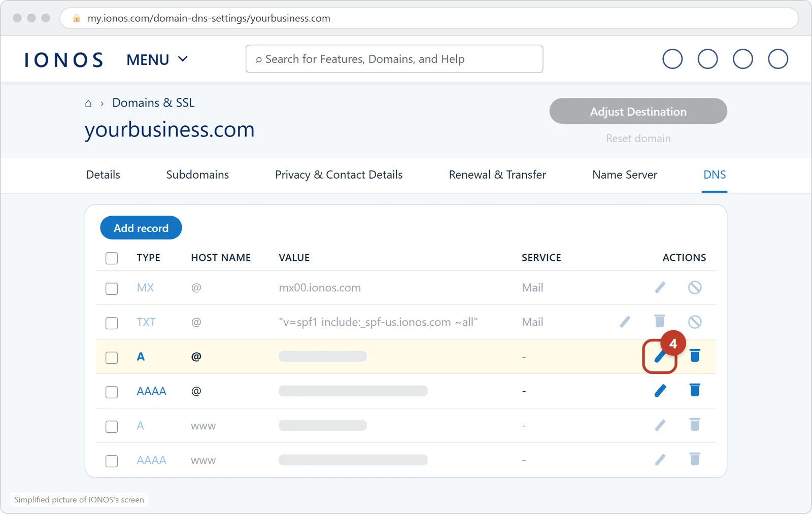Edit the MX record with the pencil icon

click(660, 287)
